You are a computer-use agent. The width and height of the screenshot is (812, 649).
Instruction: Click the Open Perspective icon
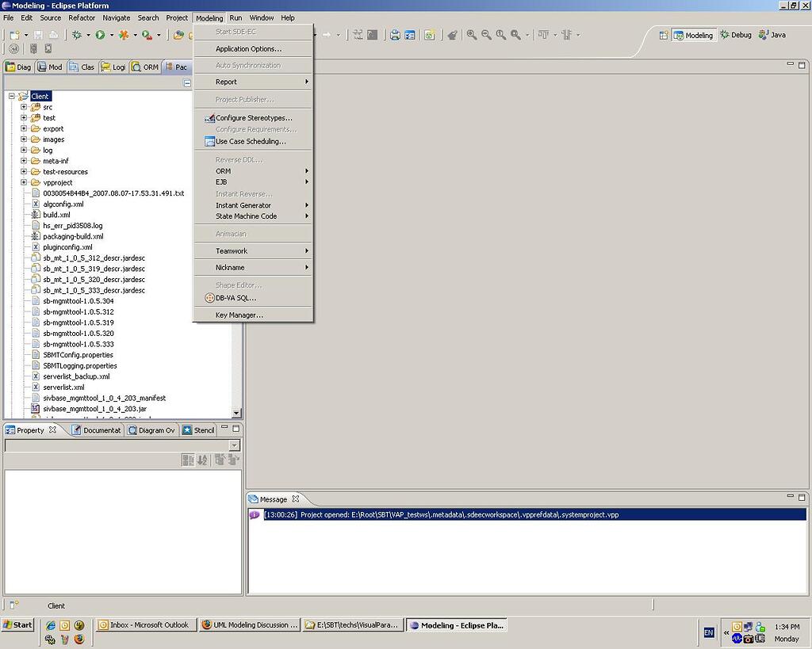tap(663, 35)
